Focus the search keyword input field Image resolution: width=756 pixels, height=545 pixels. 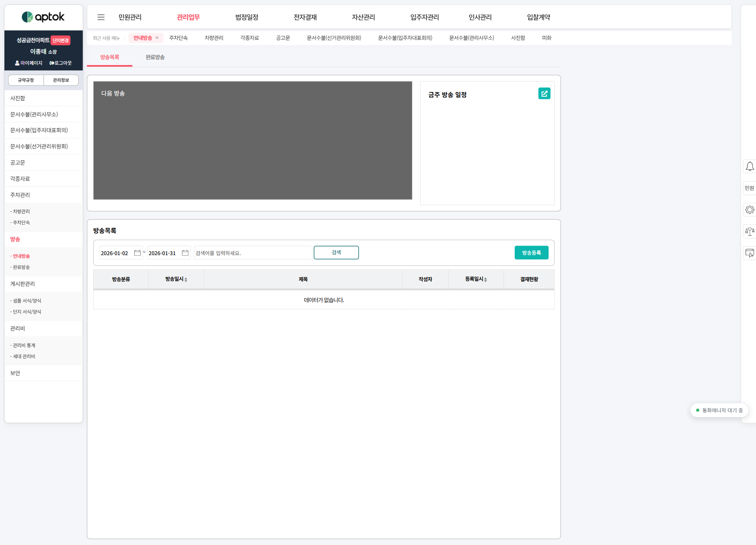253,253
